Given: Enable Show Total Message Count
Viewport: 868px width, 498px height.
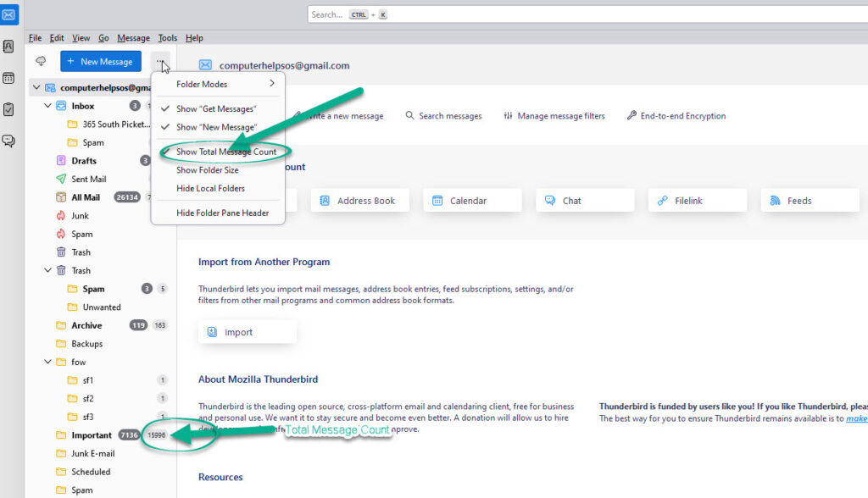Looking at the screenshot, I should [225, 152].
